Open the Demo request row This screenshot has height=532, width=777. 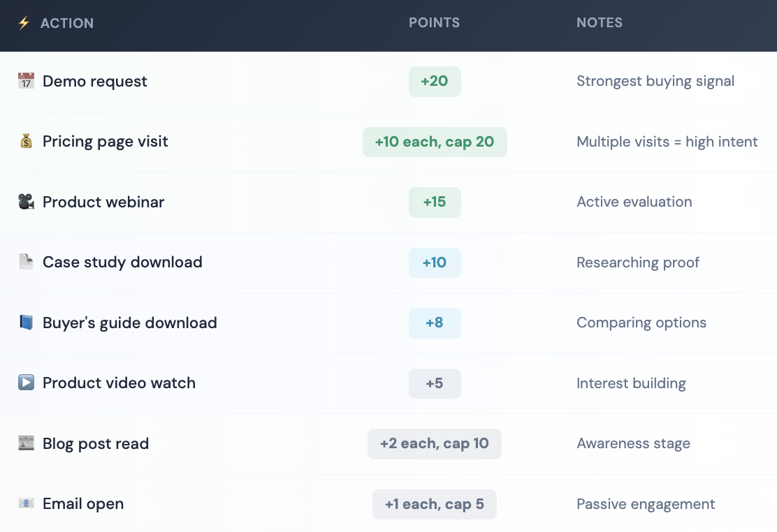tap(94, 81)
